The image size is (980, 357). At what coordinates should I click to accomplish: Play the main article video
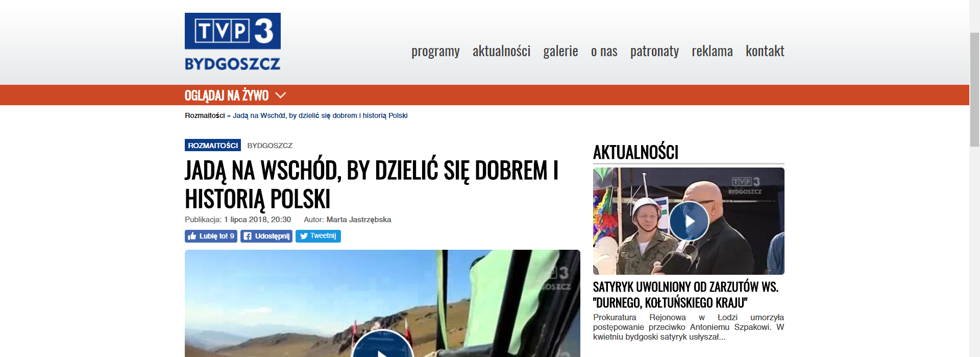(x=382, y=347)
